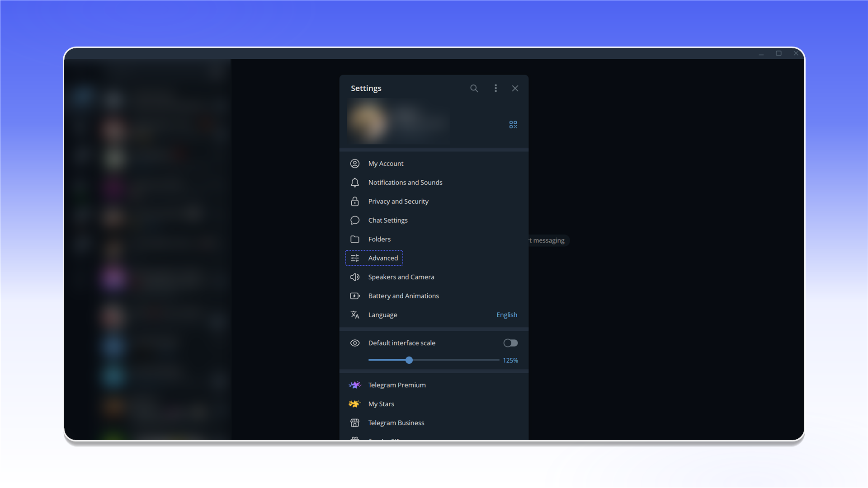
Task: Open the Folders settings entry
Action: tap(434, 239)
